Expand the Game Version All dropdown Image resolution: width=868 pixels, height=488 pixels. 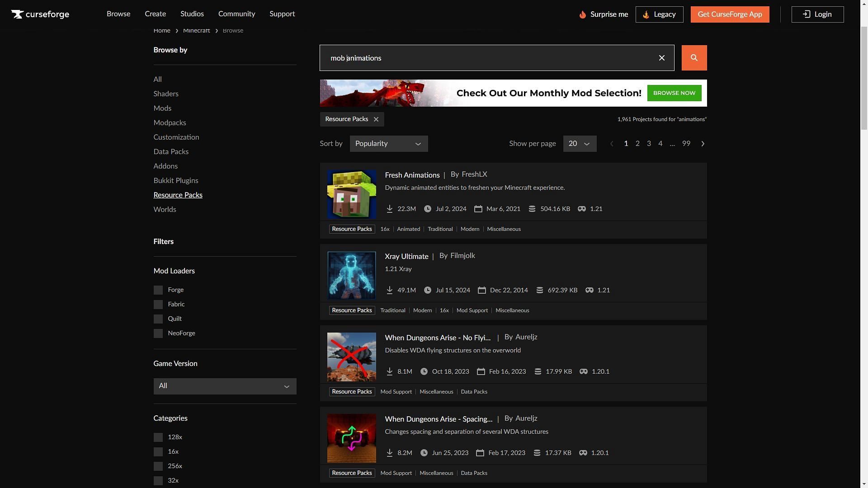point(225,386)
